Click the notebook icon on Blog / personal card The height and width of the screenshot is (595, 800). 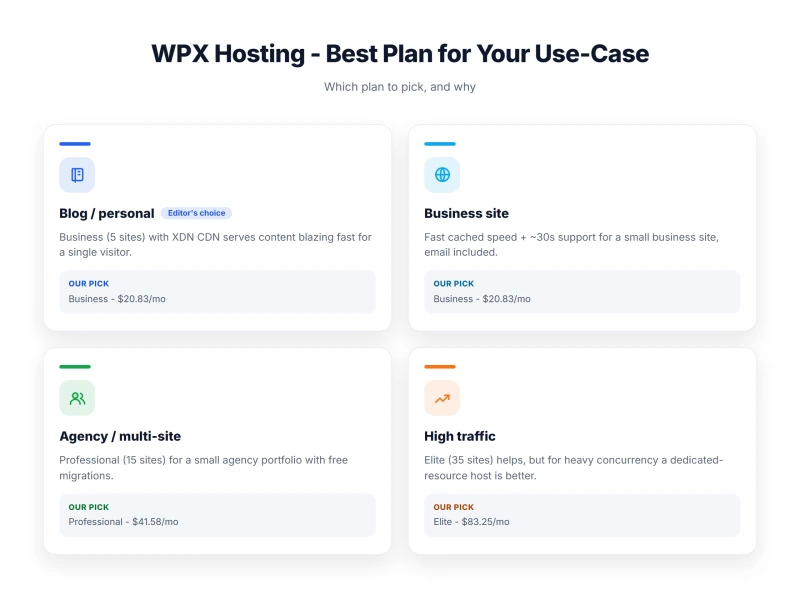pos(77,175)
